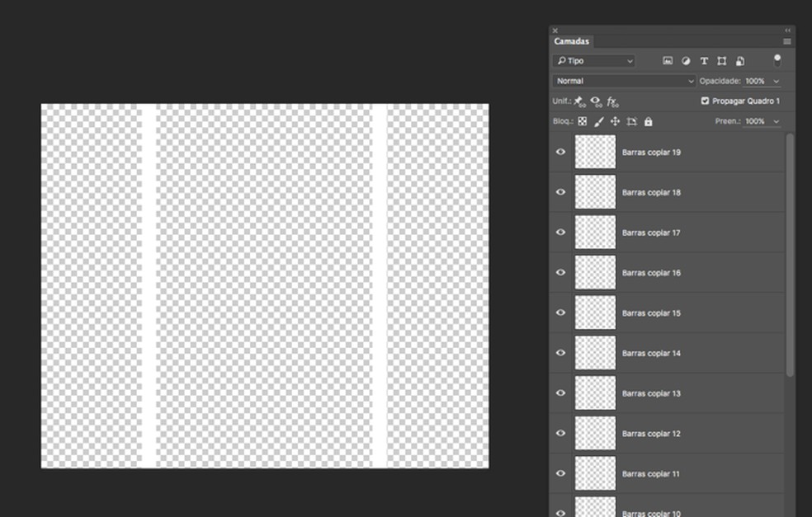Hide Barras copiar 17 layer

(560, 232)
